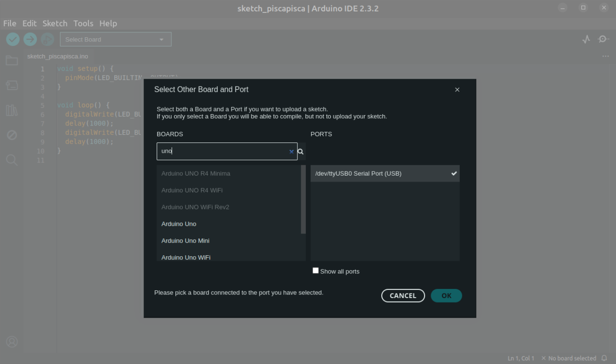Open the Serial Monitor icon
Image resolution: width=616 pixels, height=364 pixels.
point(604,40)
